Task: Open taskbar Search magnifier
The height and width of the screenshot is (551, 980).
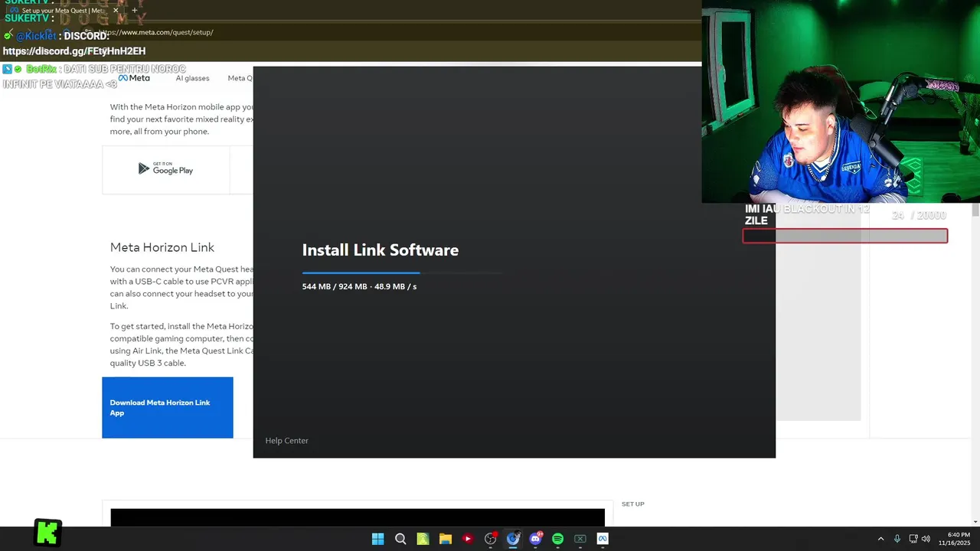Action: point(400,539)
